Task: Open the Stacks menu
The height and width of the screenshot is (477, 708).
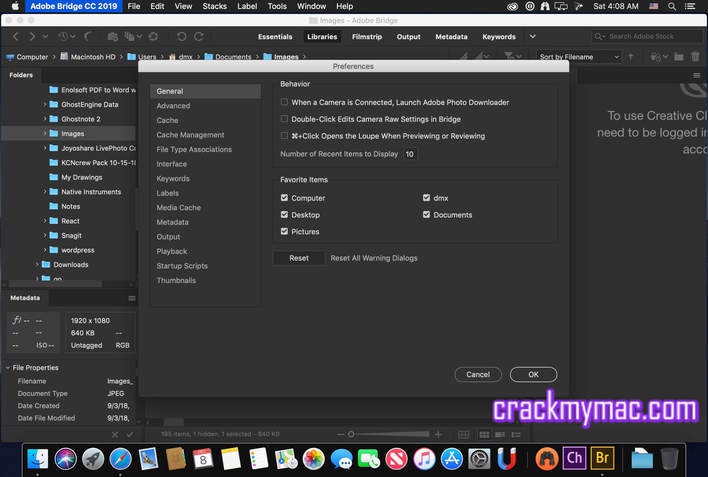Action: (214, 6)
